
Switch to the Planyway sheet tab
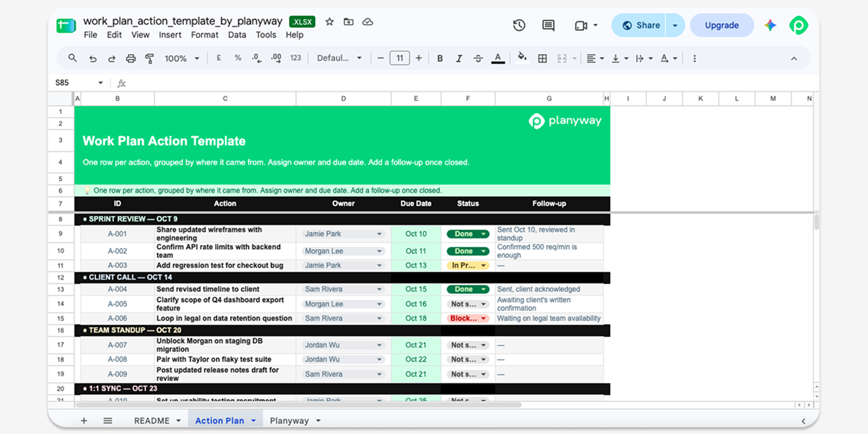(x=289, y=420)
